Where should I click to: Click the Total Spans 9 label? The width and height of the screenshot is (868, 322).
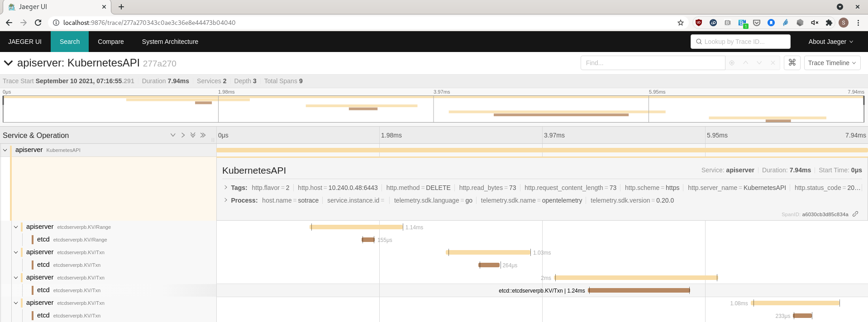[283, 81]
